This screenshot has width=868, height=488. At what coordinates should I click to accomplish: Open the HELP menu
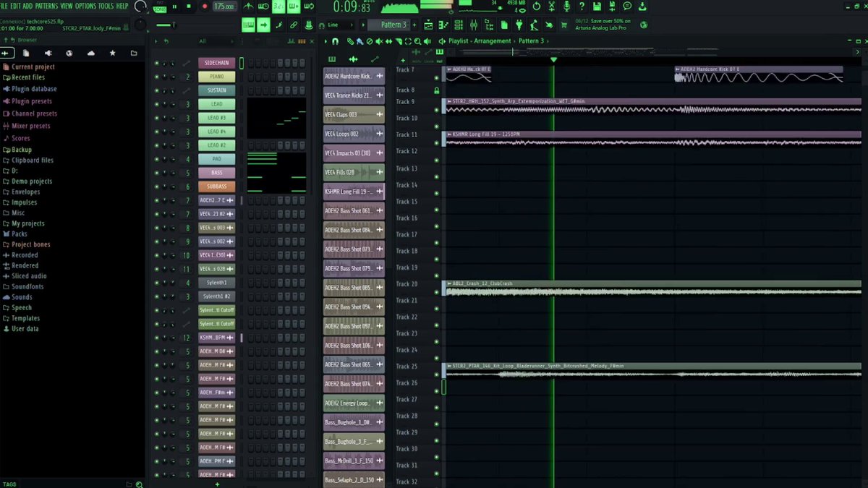[x=122, y=6]
